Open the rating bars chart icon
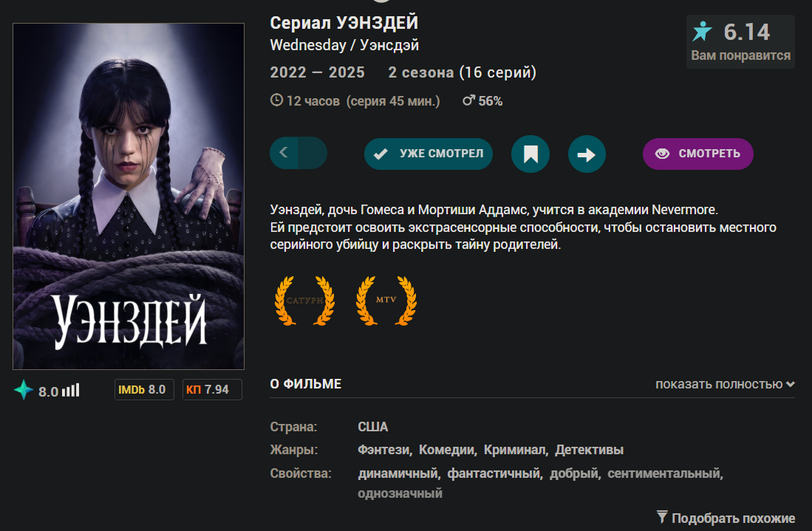The width and height of the screenshot is (812, 531). click(x=71, y=390)
